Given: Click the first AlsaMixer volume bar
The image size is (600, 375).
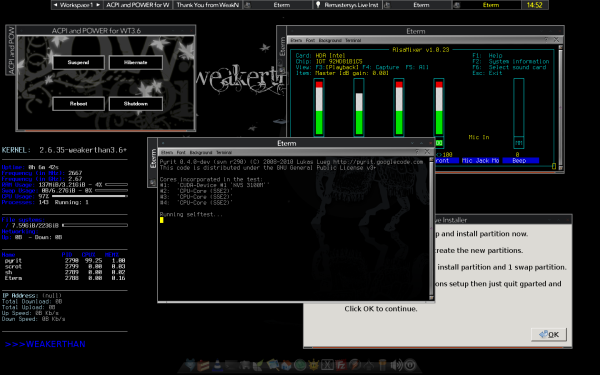Looking at the screenshot, I should pos(319,108).
